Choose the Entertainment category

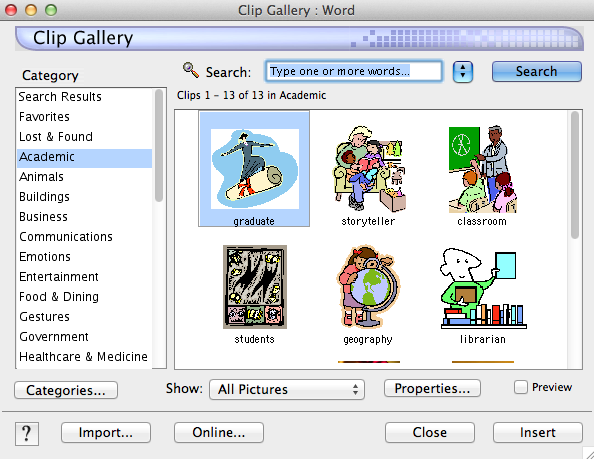(x=84, y=277)
